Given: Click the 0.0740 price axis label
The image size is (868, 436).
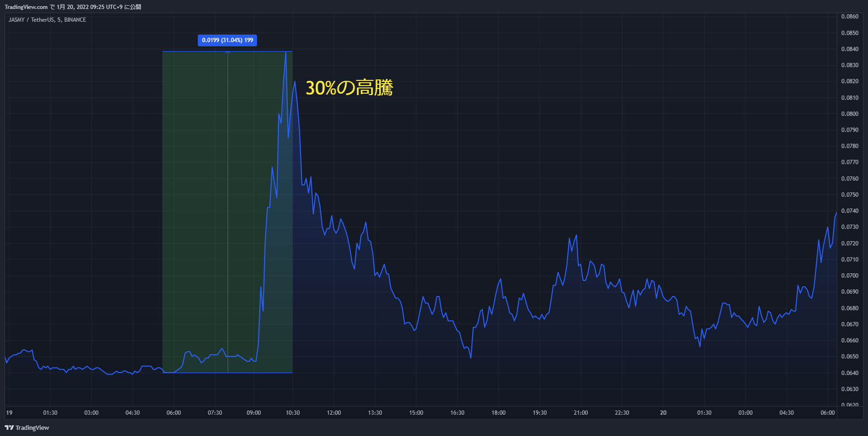Looking at the screenshot, I should point(850,211).
